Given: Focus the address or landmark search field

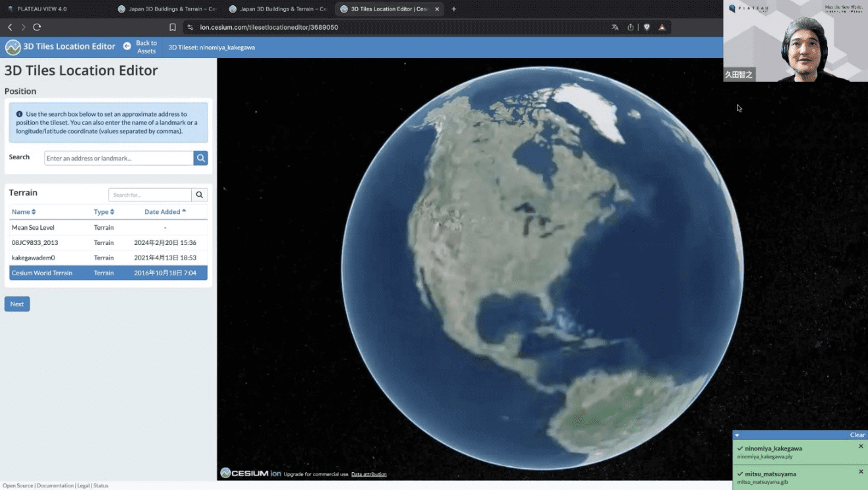Looking at the screenshot, I should click(x=119, y=158).
